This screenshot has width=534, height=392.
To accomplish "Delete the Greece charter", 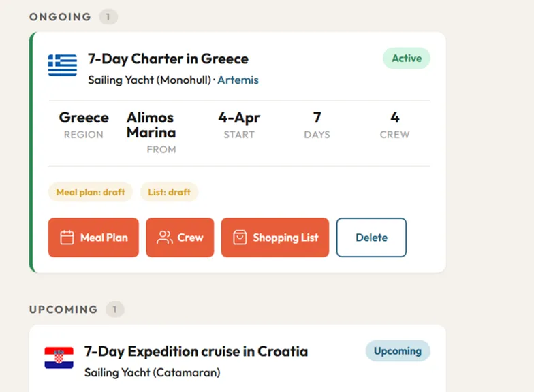I will [371, 238].
